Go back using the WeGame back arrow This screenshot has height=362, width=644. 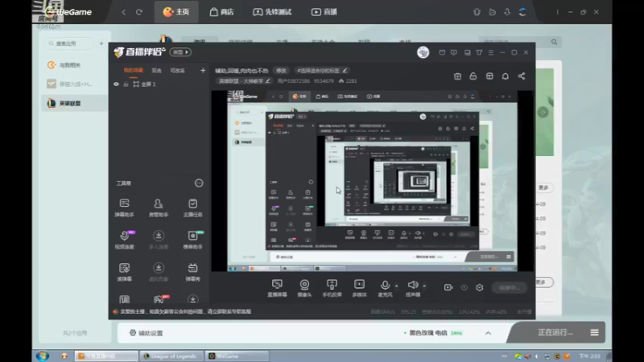(124, 12)
